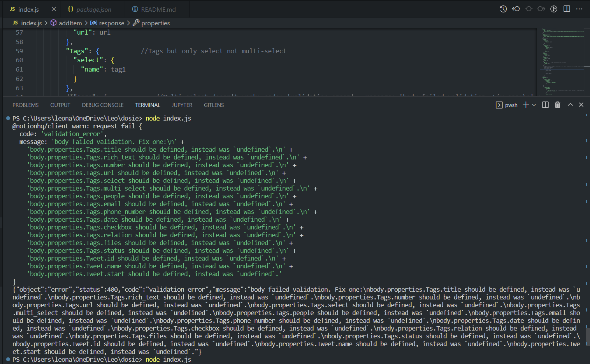Open file history clock icon in editor toolbar

pyautogui.click(x=503, y=9)
